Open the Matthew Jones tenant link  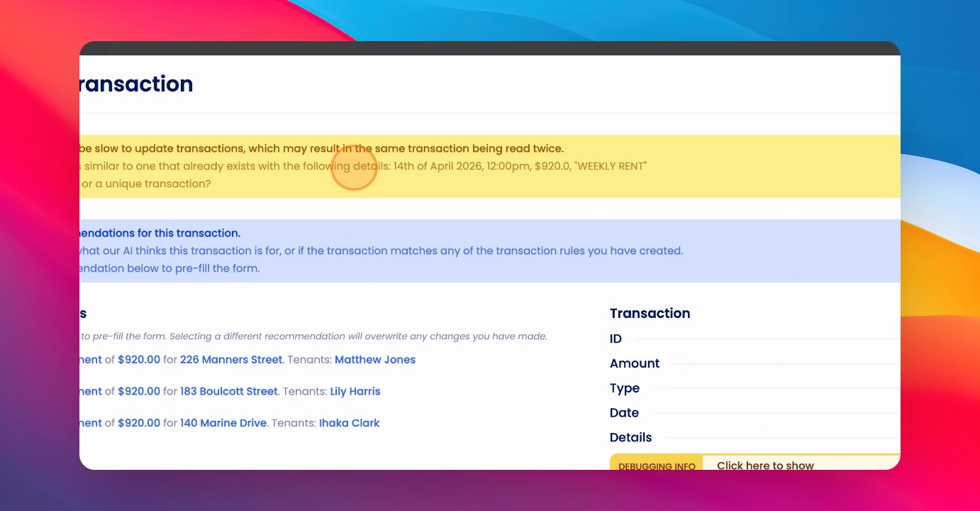coord(375,360)
